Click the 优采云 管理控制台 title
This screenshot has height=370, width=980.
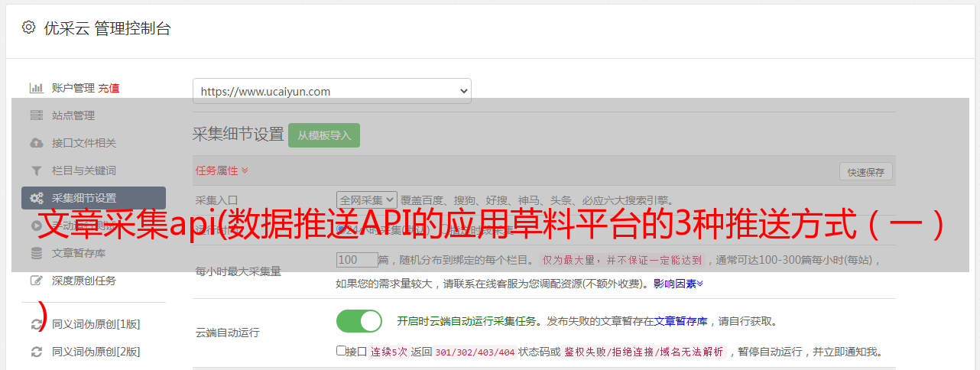tap(107, 28)
